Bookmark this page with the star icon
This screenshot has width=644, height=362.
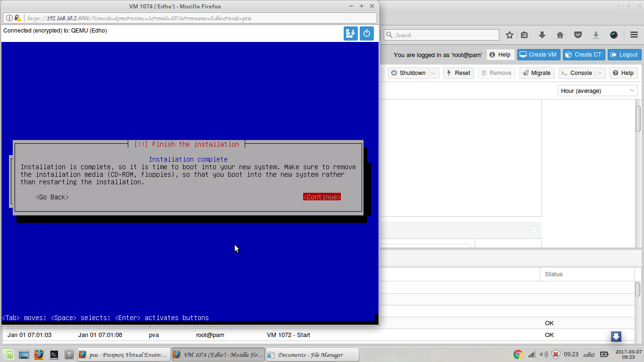click(510, 35)
